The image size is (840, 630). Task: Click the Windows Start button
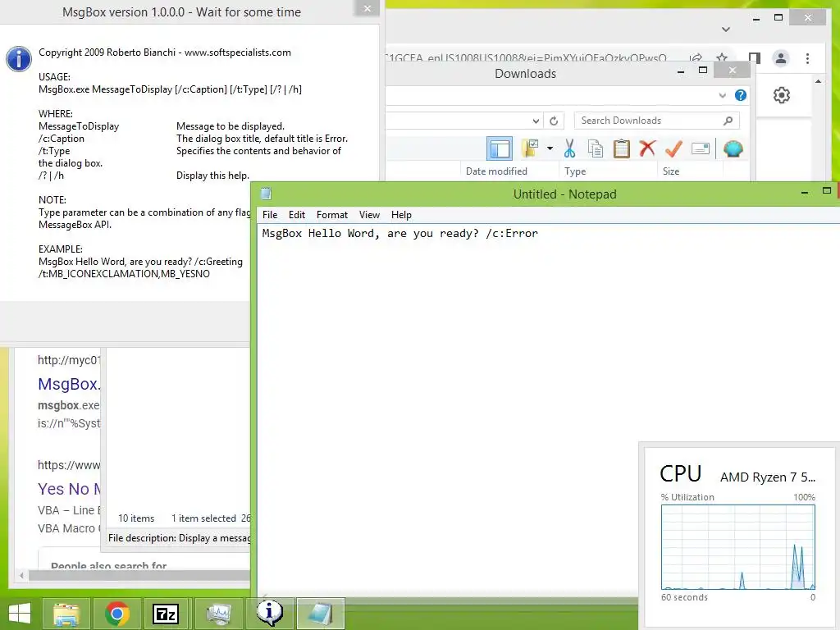point(20,614)
